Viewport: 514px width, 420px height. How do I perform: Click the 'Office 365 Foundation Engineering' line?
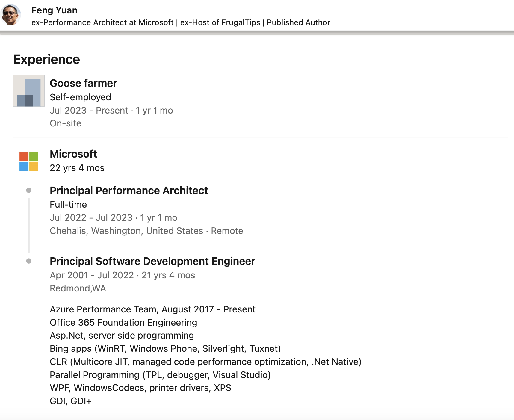123,323
